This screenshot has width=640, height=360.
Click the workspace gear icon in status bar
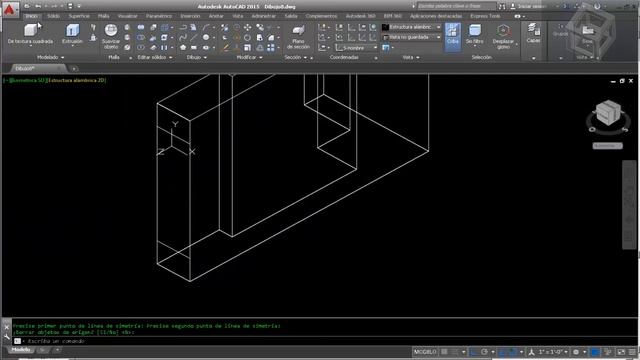pos(576,352)
